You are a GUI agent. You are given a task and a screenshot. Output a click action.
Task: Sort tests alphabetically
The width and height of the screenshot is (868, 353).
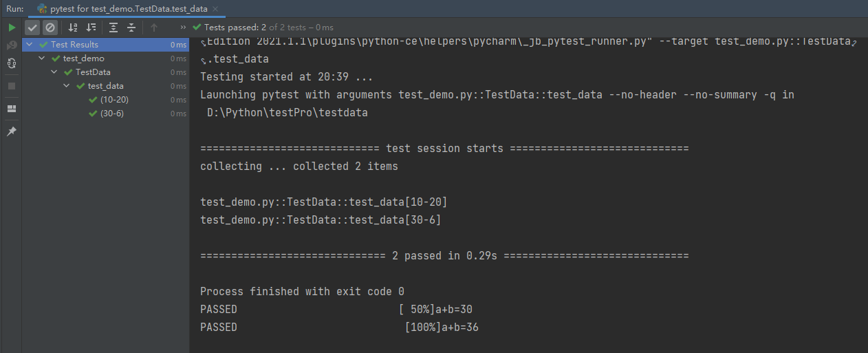pyautogui.click(x=74, y=28)
